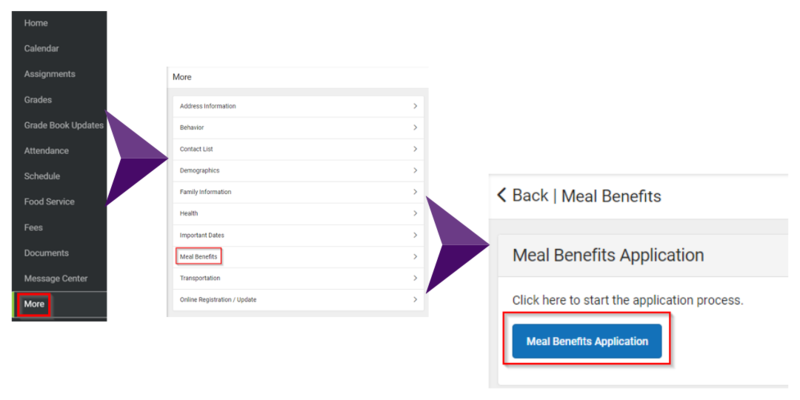The image size is (800, 400).
Task: Open the Home sidebar item
Action: 36,23
